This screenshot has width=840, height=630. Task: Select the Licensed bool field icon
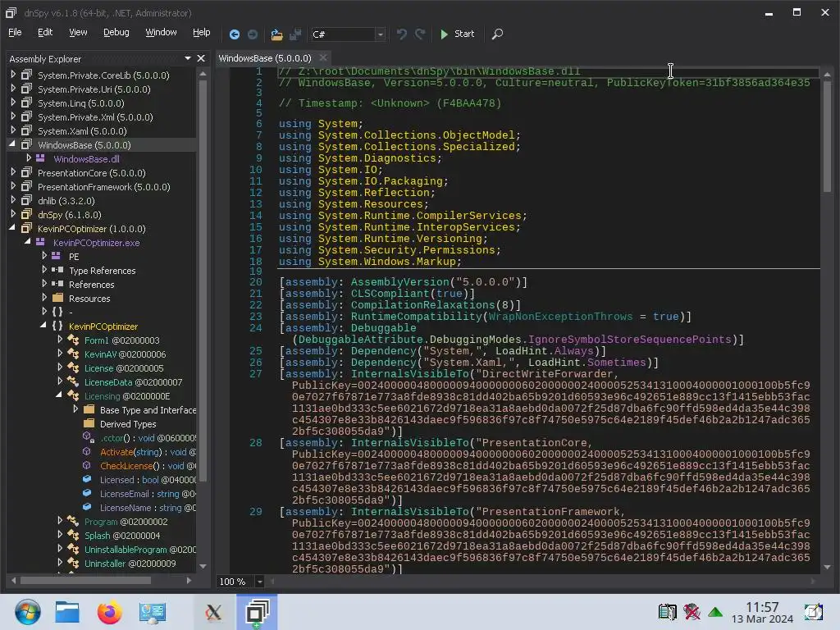(87, 479)
